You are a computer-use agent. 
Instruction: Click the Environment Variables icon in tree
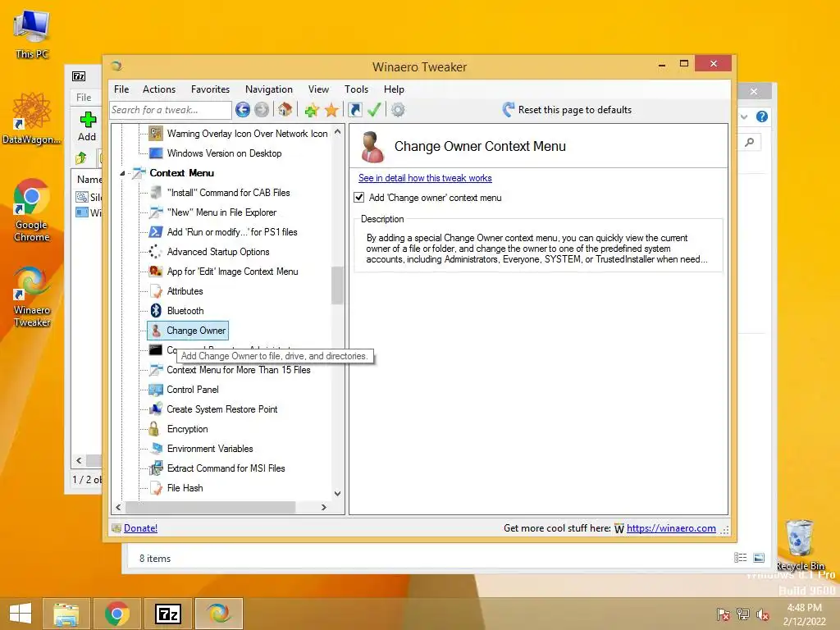pos(156,449)
